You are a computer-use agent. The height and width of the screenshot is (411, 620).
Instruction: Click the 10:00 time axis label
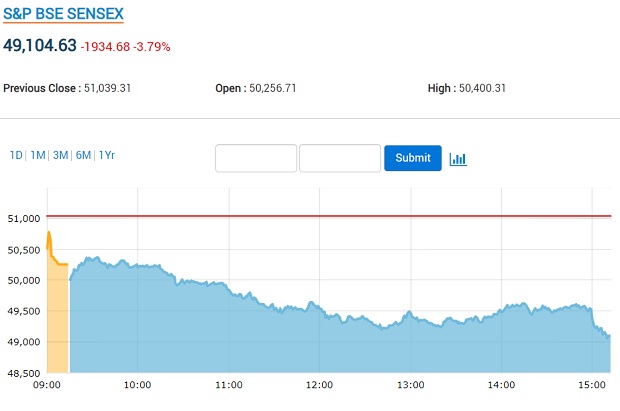pyautogui.click(x=137, y=385)
